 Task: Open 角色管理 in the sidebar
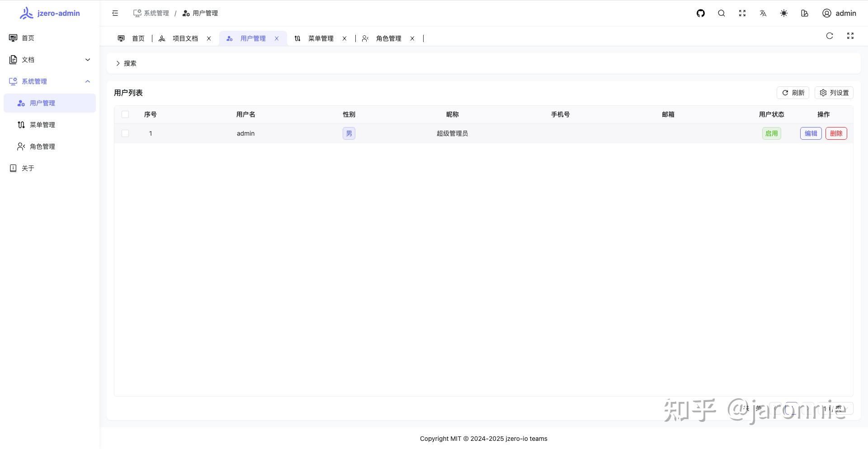50,147
